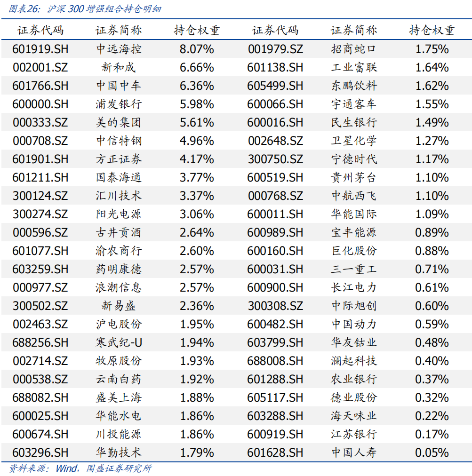Select stock code 000333.SZ
Image resolution: width=472 pixels, height=476 pixels.
40,122
